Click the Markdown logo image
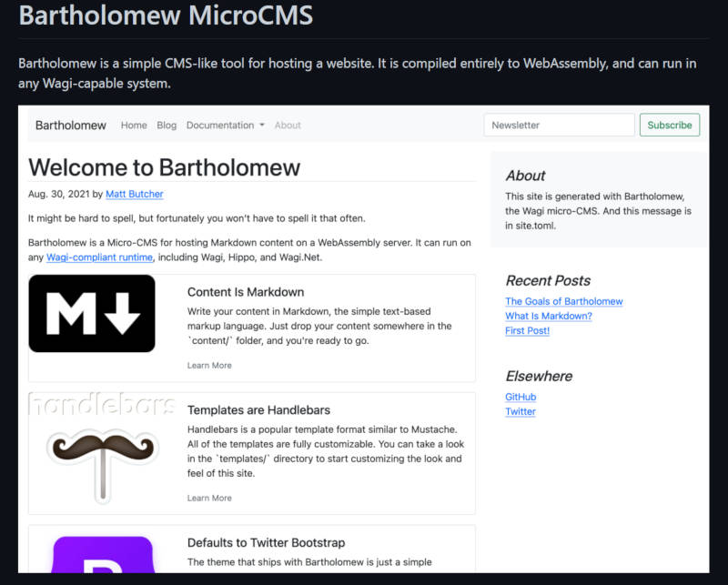This screenshot has height=585, width=728. click(x=92, y=313)
